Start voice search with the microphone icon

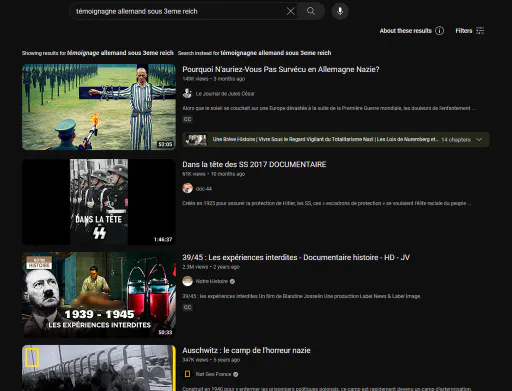tap(340, 11)
